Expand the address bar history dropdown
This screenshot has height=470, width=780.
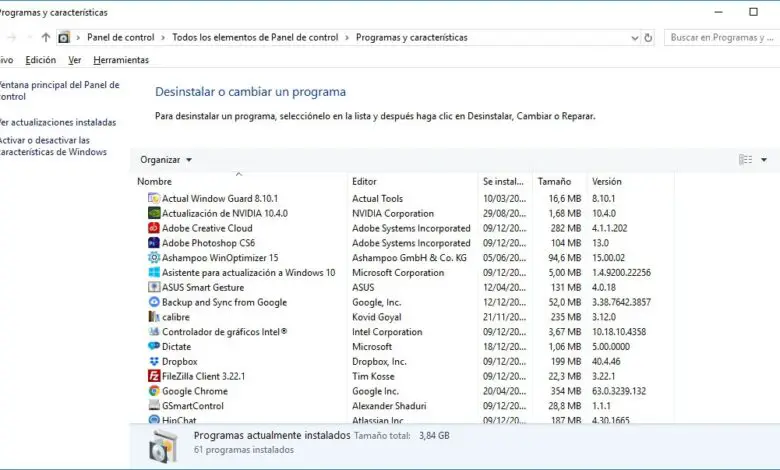pyautogui.click(x=634, y=38)
